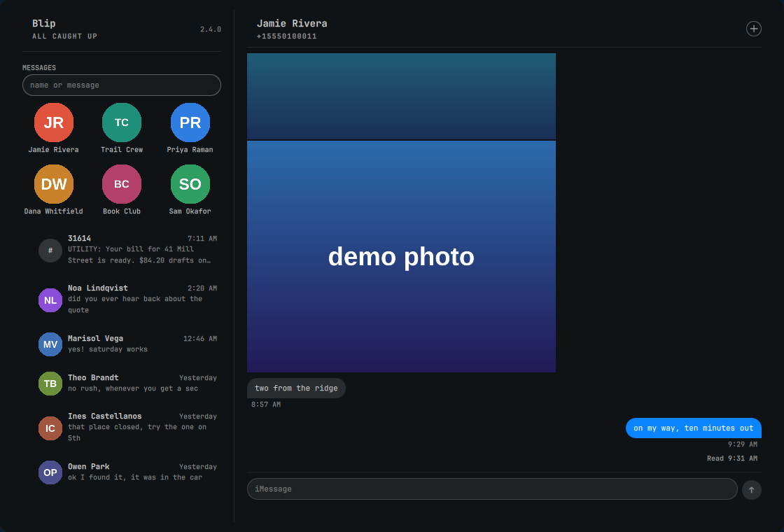Click into the iMessage compose field

click(x=492, y=489)
